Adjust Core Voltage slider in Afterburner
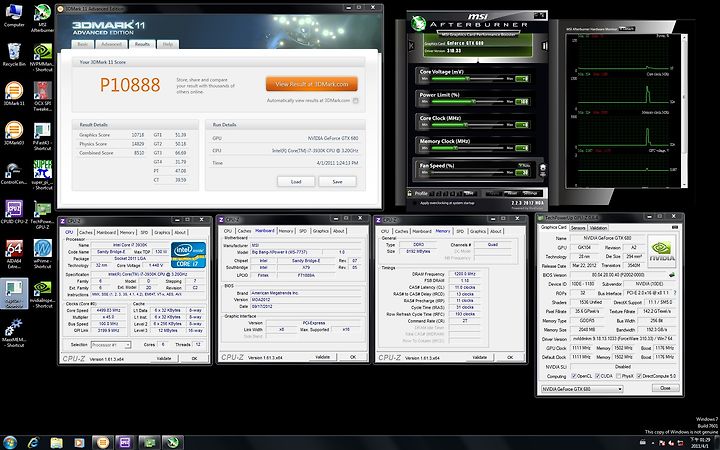Viewport: 720px width, 450px height. coord(468,79)
